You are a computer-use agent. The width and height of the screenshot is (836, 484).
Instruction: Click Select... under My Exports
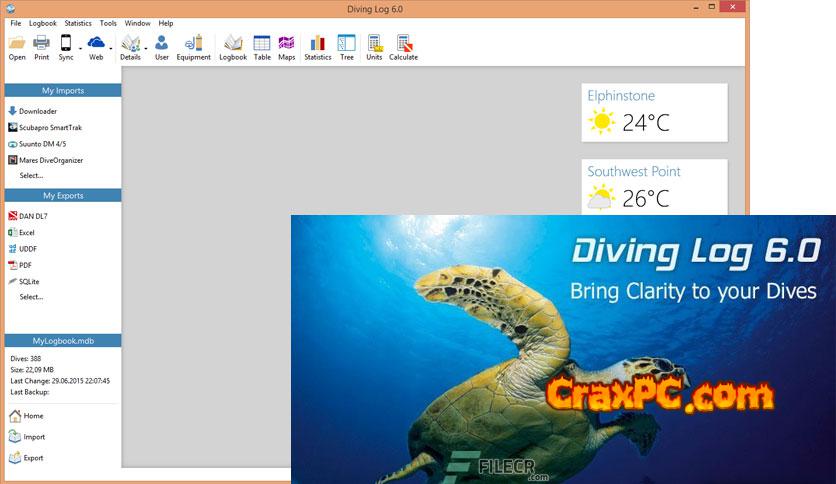click(x=31, y=297)
